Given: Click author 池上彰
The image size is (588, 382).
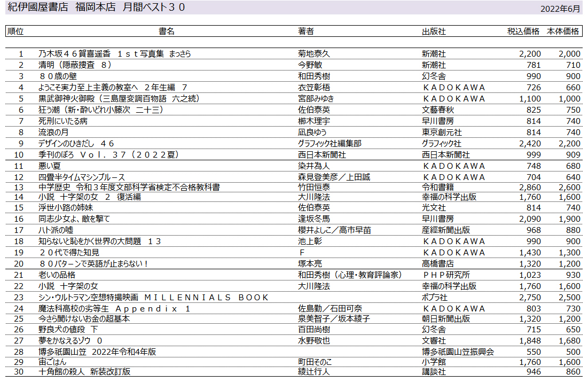Looking at the screenshot, I should point(310,241).
